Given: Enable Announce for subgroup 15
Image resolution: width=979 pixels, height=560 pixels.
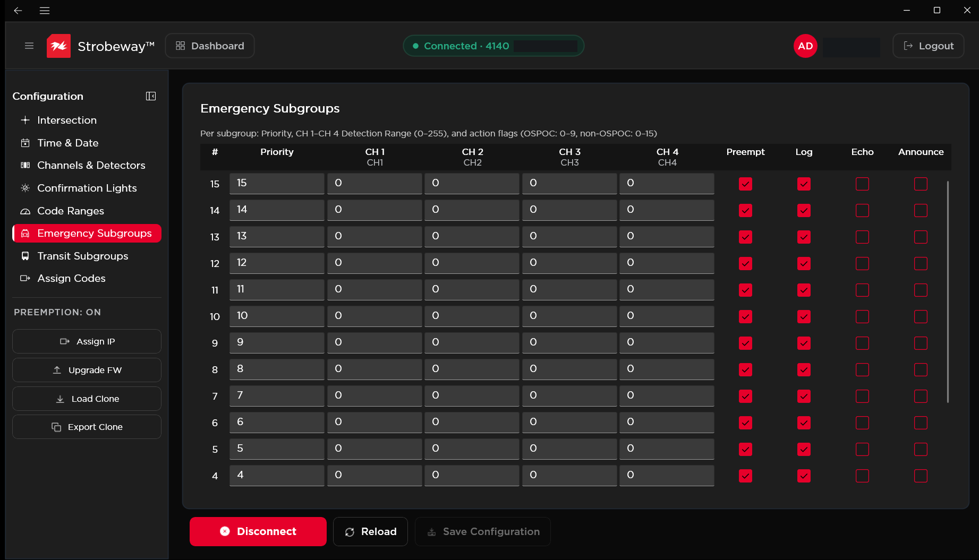Looking at the screenshot, I should click(921, 184).
